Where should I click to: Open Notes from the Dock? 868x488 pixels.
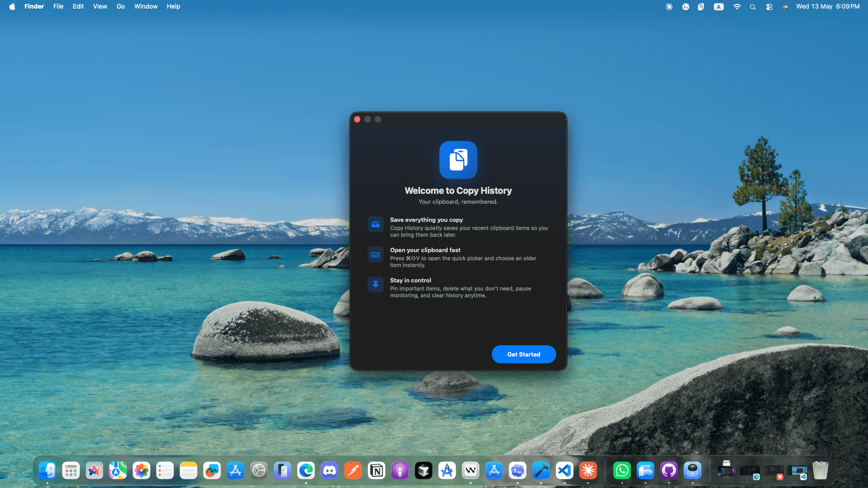coord(189,471)
